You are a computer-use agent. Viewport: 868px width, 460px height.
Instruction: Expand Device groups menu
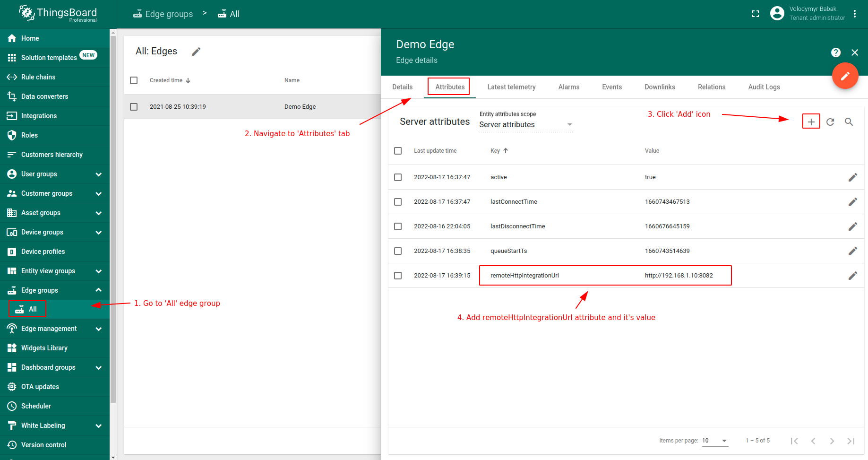tap(55, 232)
